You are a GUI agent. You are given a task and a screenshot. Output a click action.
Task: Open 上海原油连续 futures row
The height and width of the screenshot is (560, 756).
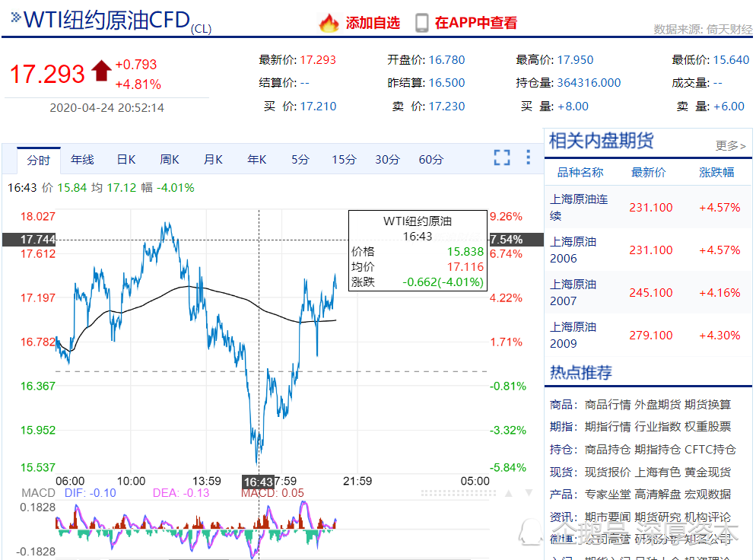pyautogui.click(x=648, y=208)
